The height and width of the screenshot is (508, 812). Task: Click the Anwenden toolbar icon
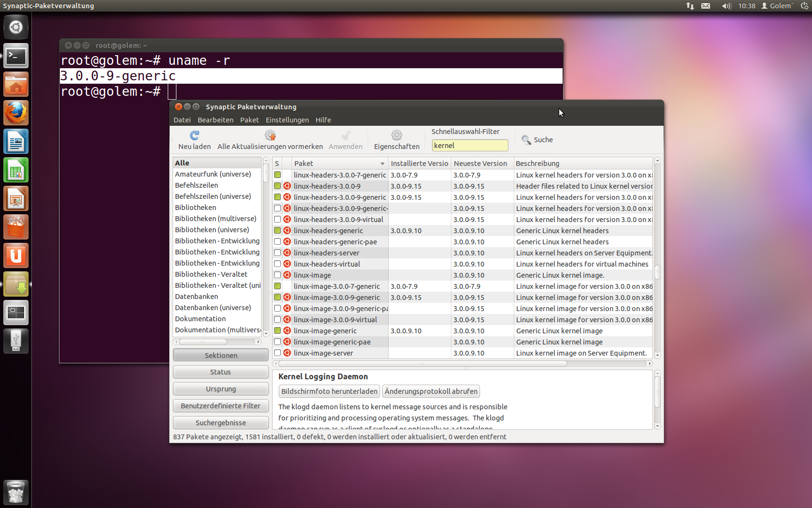click(345, 135)
